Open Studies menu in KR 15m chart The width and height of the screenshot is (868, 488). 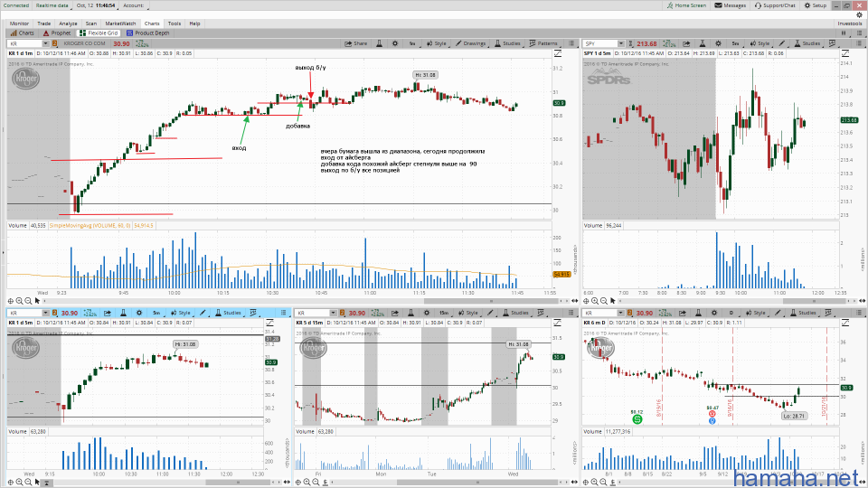(x=516, y=313)
